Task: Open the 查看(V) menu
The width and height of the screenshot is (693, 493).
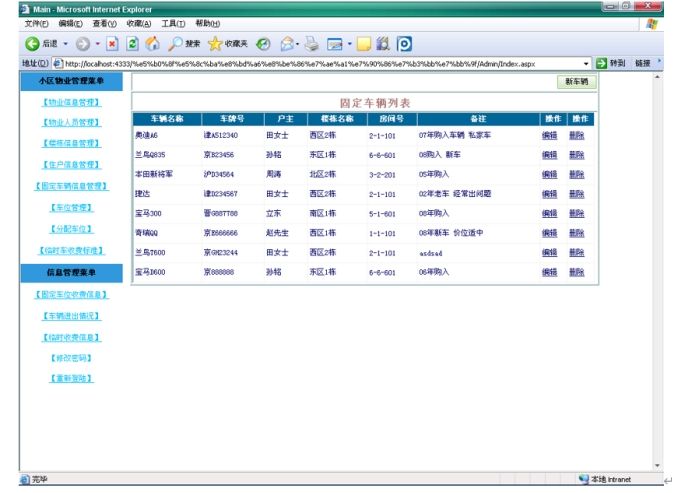Action: [x=104, y=23]
